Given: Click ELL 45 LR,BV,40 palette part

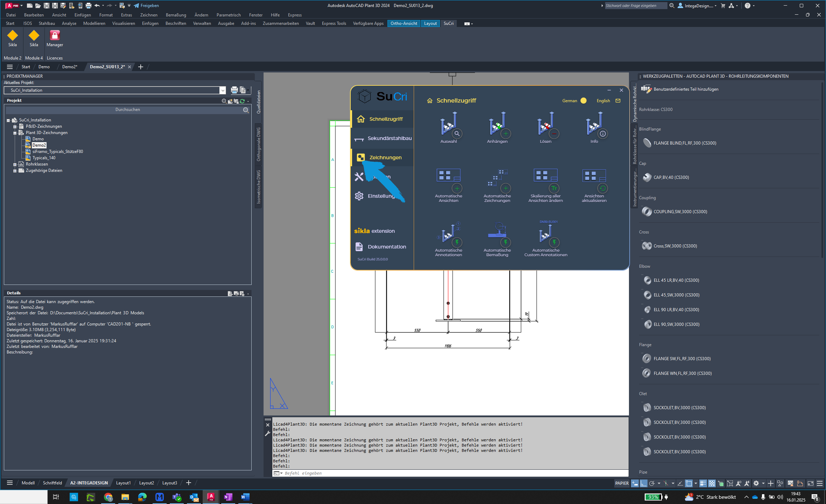Looking at the screenshot, I should click(x=671, y=280).
